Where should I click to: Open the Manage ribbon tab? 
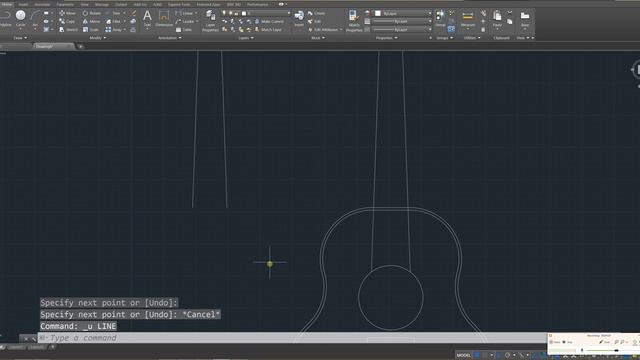102,4
